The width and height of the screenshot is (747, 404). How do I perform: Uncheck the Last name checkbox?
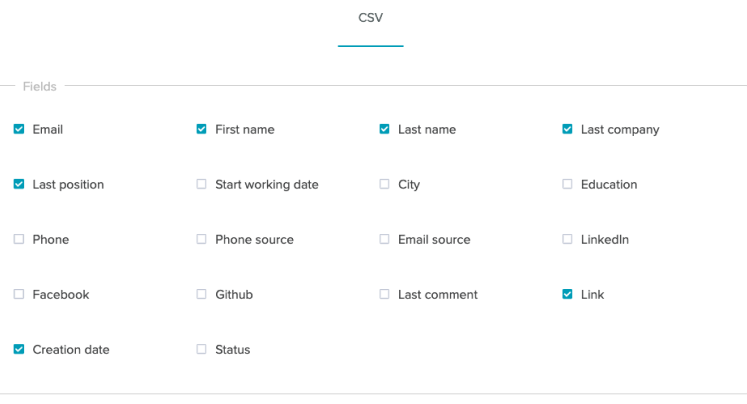[384, 129]
